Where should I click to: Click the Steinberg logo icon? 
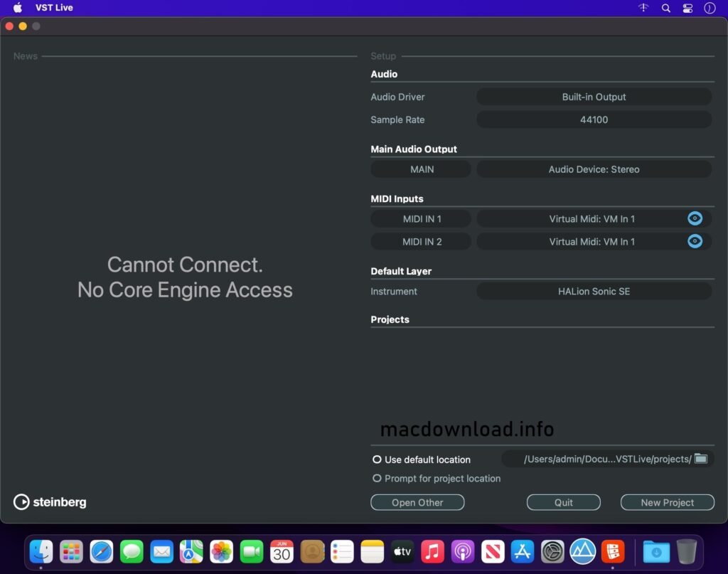(22, 502)
